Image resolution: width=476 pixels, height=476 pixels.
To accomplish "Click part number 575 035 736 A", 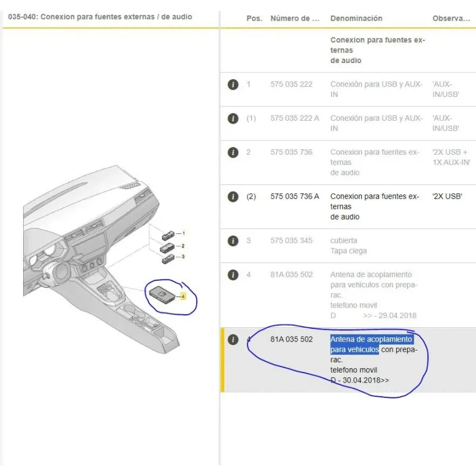I will 295,196.
